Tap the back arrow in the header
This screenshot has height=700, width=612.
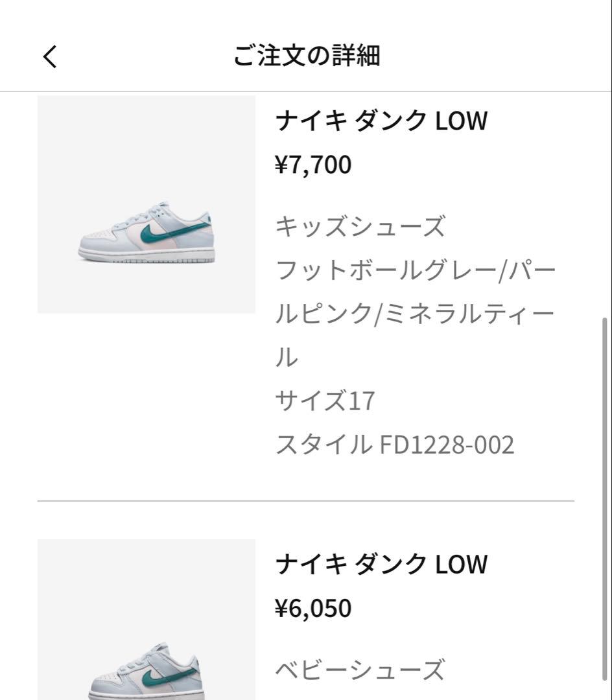[50, 56]
